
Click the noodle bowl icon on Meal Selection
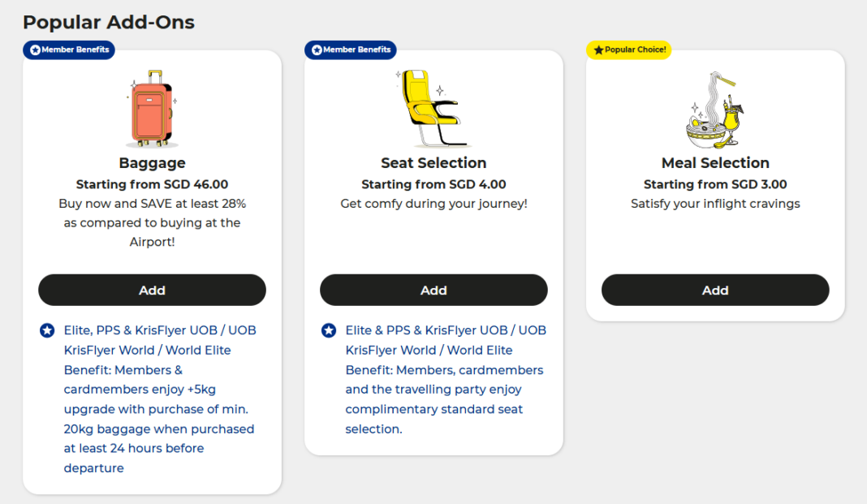tap(711, 110)
